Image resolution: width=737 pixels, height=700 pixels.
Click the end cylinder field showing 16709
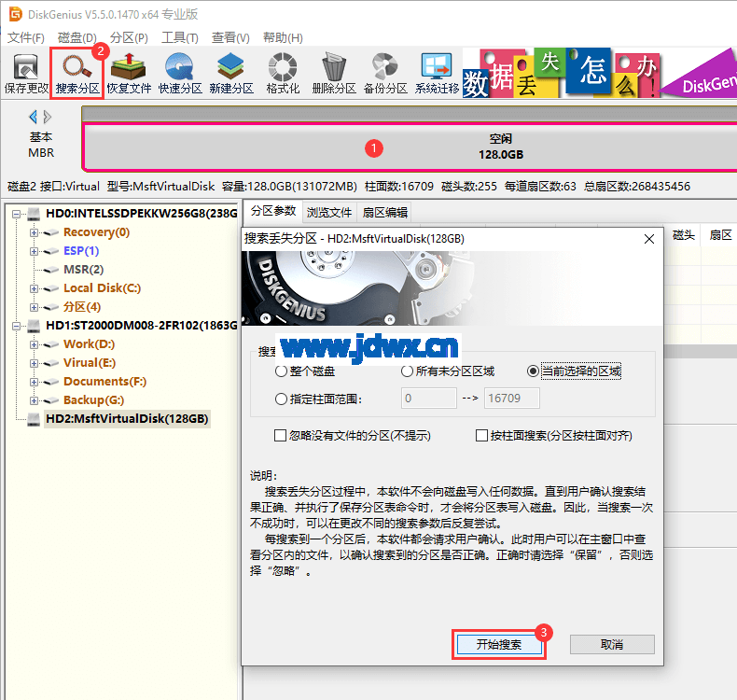click(512, 399)
